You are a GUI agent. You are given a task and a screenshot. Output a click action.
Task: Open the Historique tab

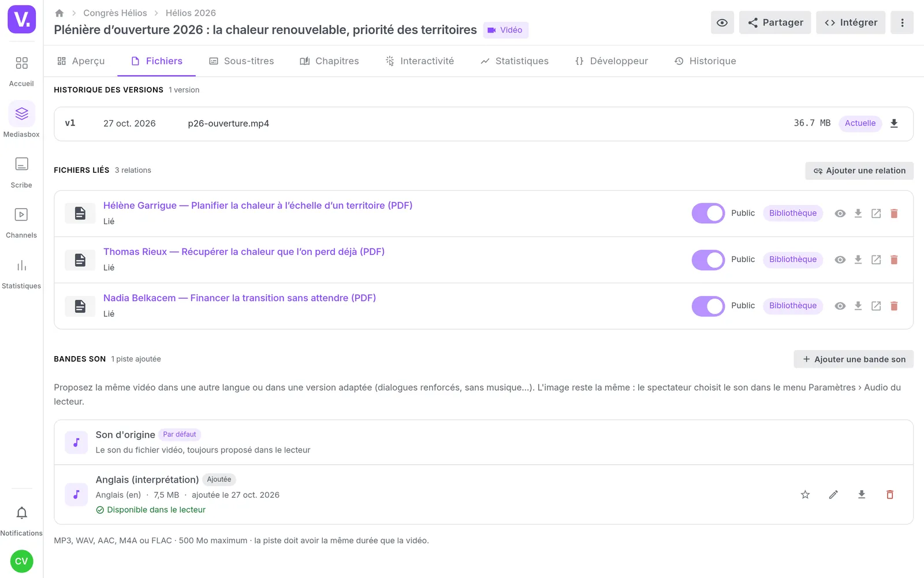point(705,61)
